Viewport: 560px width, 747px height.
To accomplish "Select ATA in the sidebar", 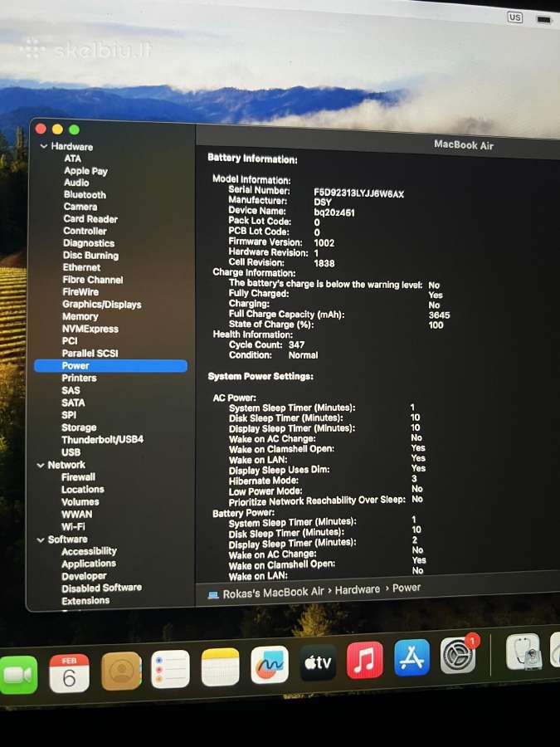I will click(x=72, y=159).
